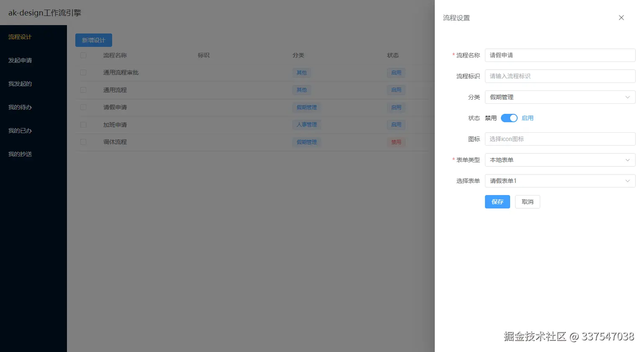Select the 流程设计 sidebar item
This screenshot has height=352, width=644.
[19, 37]
